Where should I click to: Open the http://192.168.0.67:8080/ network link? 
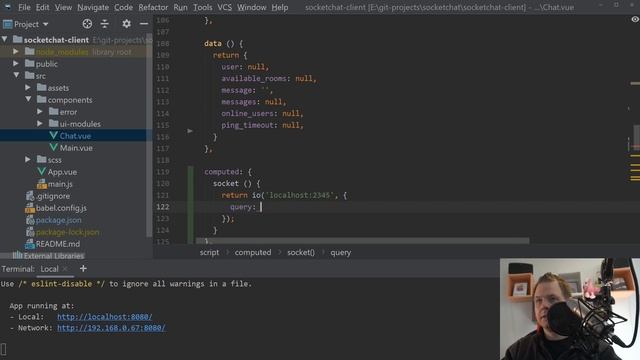pyautogui.click(x=111, y=328)
